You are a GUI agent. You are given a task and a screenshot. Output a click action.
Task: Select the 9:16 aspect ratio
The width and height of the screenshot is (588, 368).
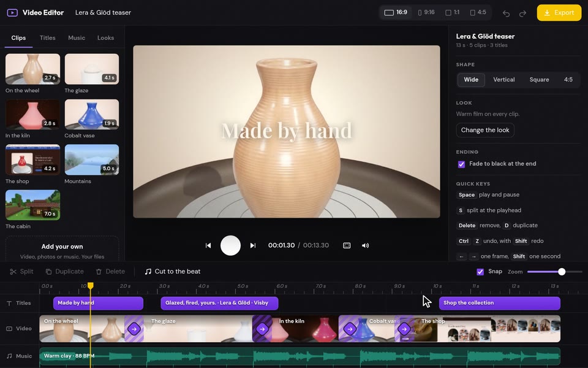(x=426, y=12)
